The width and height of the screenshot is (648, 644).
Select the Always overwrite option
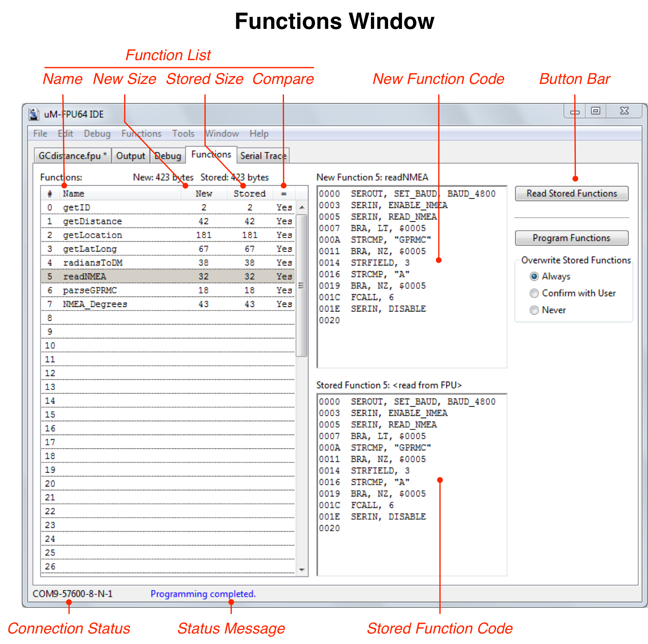tap(550, 276)
